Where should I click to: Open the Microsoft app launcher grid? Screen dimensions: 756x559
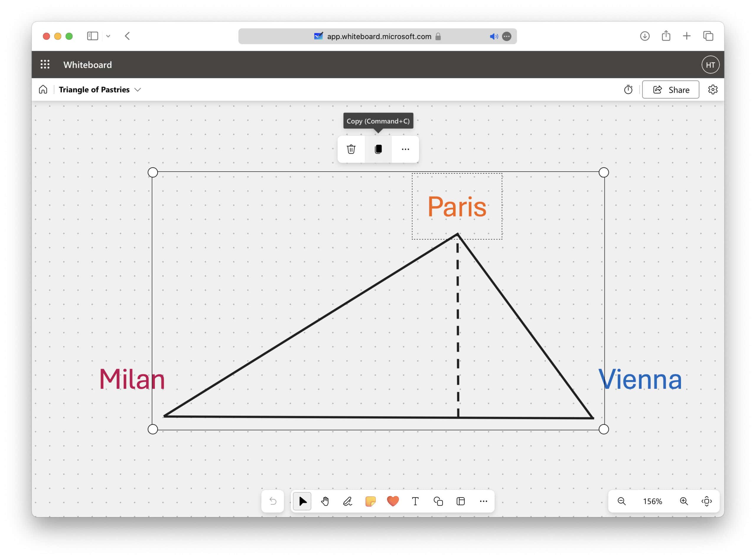tap(45, 64)
